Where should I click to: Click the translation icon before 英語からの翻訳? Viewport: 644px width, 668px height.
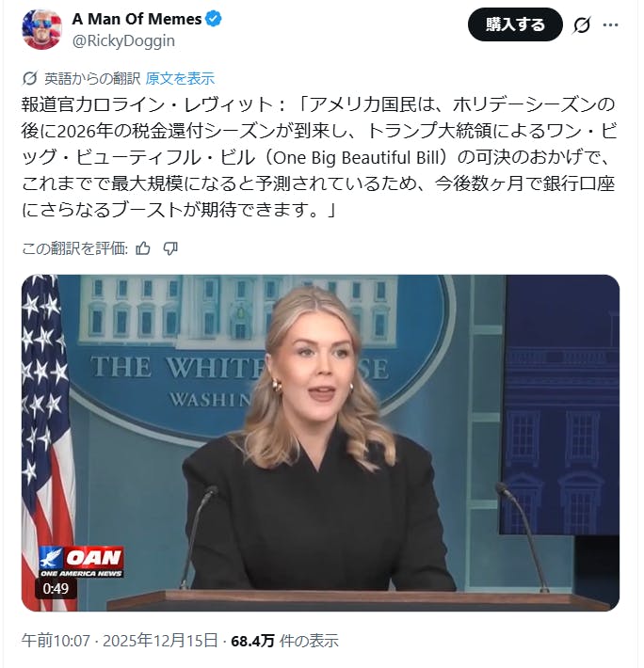coord(30,78)
